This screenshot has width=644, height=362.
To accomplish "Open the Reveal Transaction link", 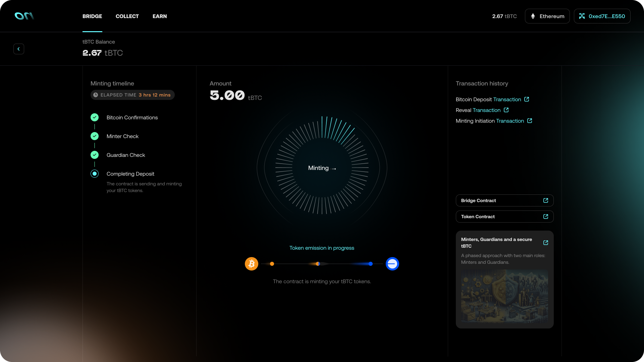I will pyautogui.click(x=486, y=110).
